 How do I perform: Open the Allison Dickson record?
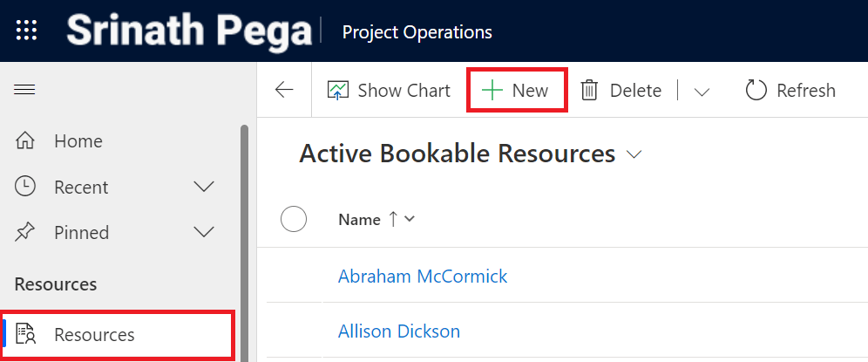(399, 331)
